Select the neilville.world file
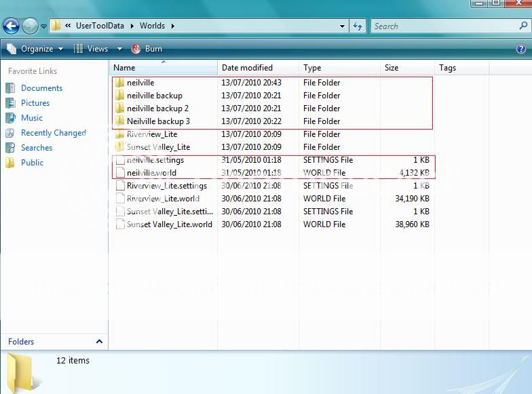Image resolution: width=532 pixels, height=394 pixels. [x=151, y=173]
